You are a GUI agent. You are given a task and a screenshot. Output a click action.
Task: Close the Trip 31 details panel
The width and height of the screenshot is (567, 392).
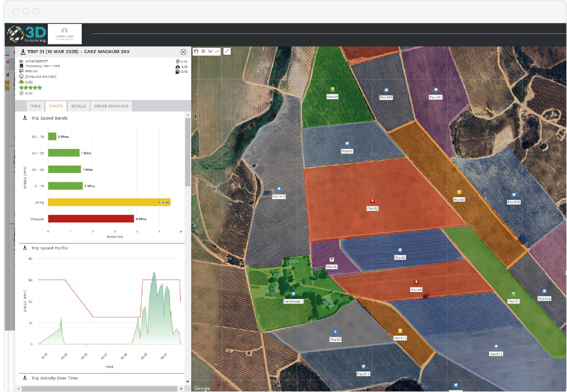[x=183, y=52]
